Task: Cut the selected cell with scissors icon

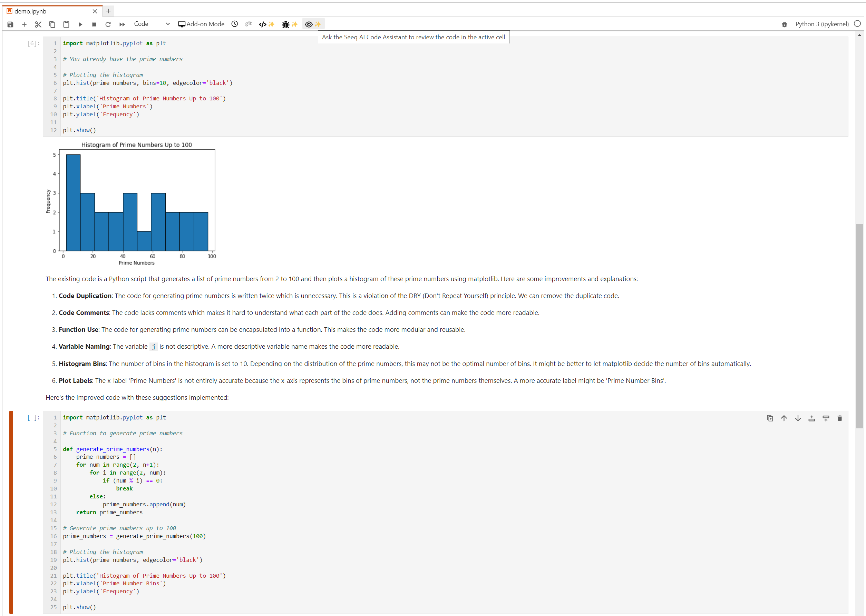Action: click(x=38, y=24)
